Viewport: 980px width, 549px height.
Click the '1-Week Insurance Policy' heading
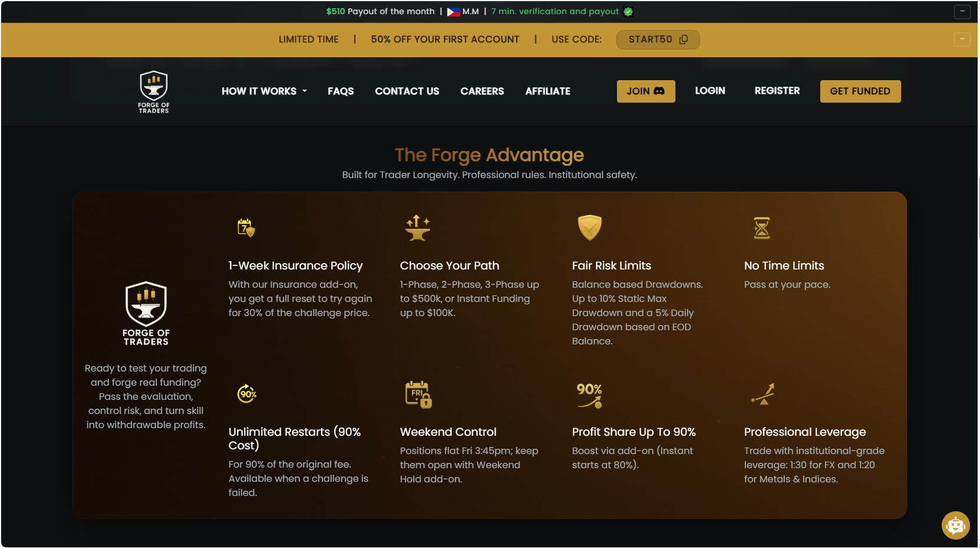click(x=296, y=266)
